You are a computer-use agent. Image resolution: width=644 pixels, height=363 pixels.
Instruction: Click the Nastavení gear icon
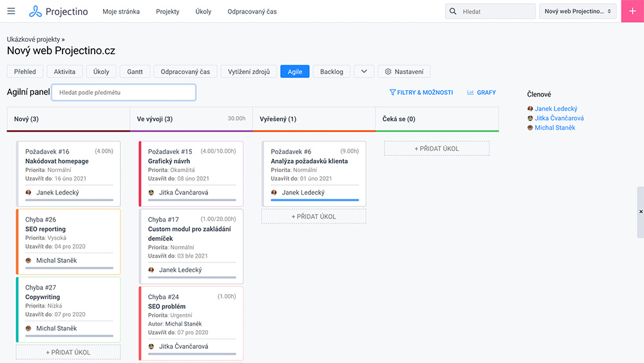point(388,72)
